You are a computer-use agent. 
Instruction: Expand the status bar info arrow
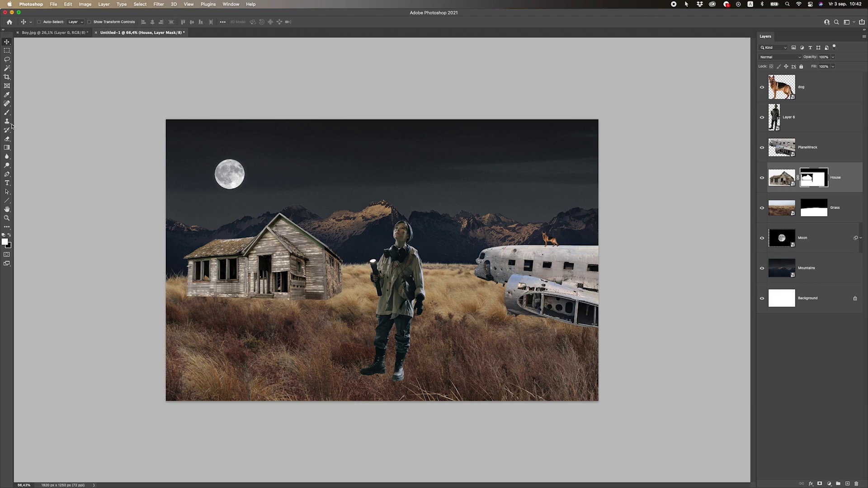pos(94,485)
